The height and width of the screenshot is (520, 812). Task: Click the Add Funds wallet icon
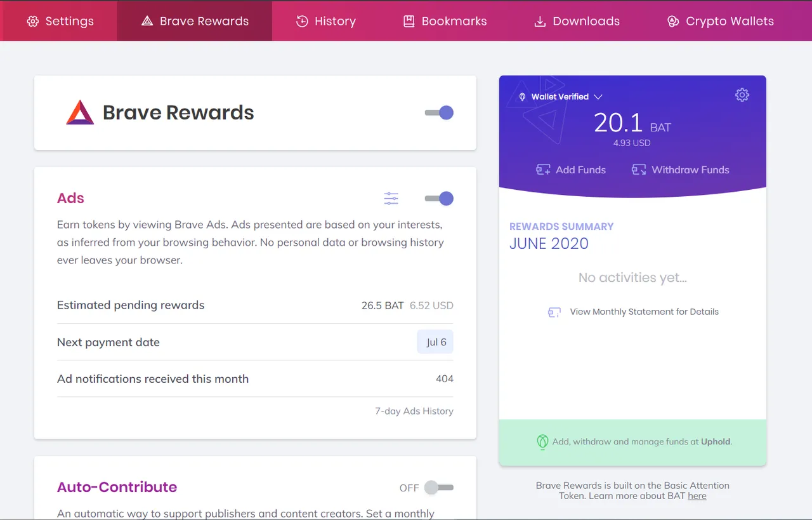pos(543,170)
